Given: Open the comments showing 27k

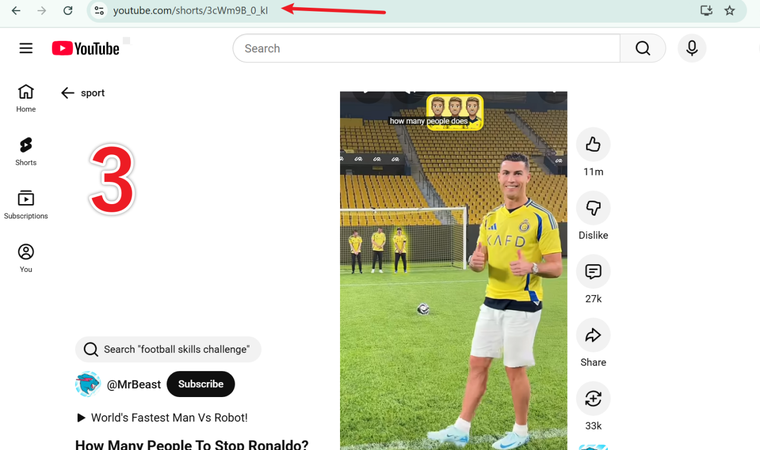Looking at the screenshot, I should [593, 272].
